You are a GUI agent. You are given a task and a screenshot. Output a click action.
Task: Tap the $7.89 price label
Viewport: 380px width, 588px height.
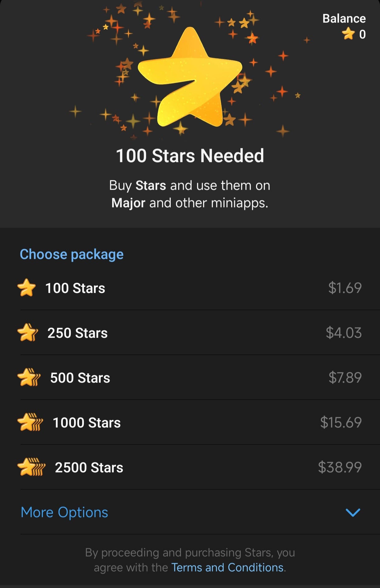[345, 377]
